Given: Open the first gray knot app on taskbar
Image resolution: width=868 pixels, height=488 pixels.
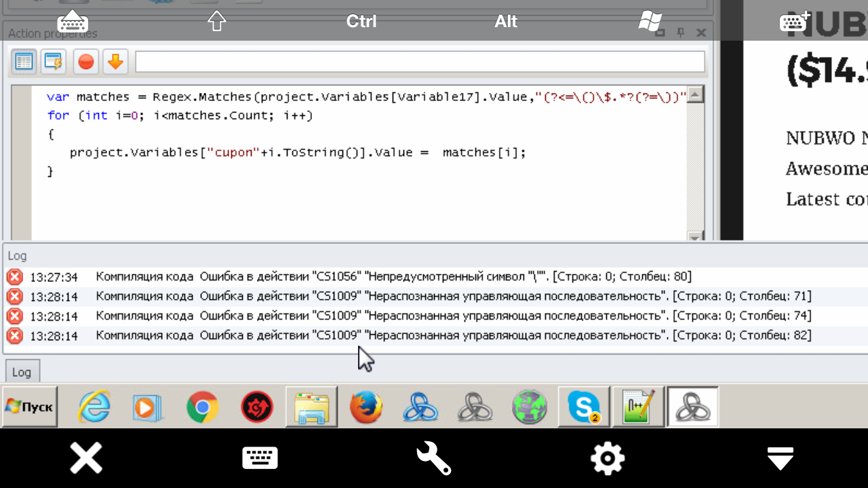Looking at the screenshot, I should 475,407.
